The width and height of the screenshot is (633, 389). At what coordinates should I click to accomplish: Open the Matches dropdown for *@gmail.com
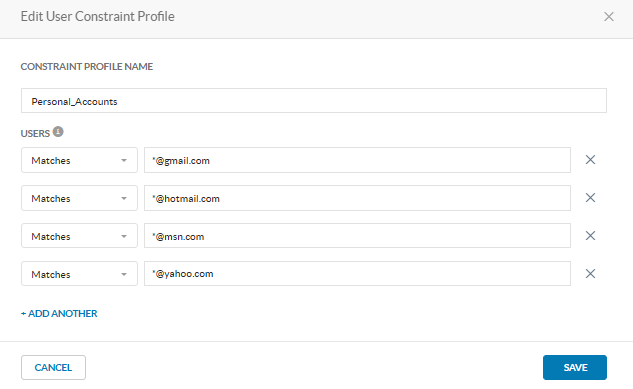pyautogui.click(x=79, y=160)
